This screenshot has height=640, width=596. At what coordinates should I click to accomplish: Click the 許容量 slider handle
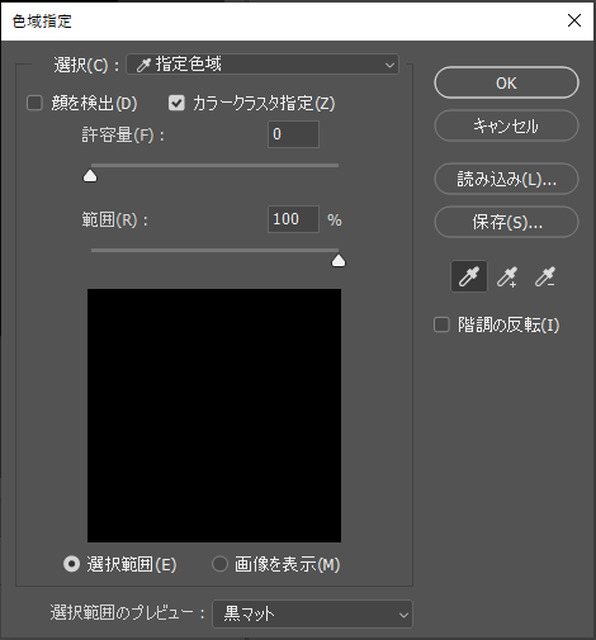click(x=90, y=176)
